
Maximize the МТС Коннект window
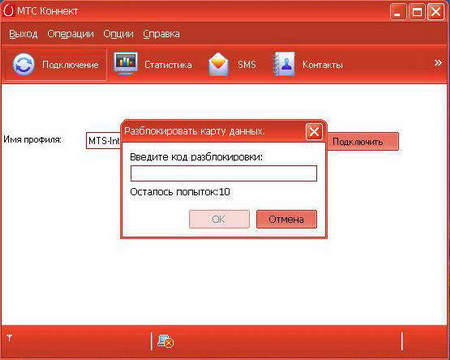tap(417, 12)
